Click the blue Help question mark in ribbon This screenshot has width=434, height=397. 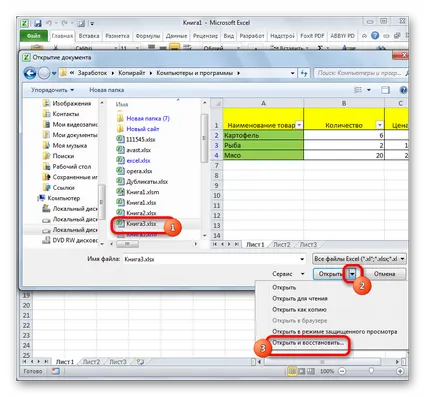(x=375, y=35)
